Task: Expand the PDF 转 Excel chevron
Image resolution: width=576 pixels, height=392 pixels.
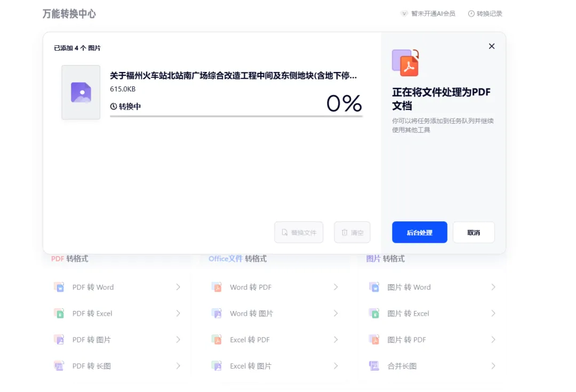Action: [x=178, y=314]
